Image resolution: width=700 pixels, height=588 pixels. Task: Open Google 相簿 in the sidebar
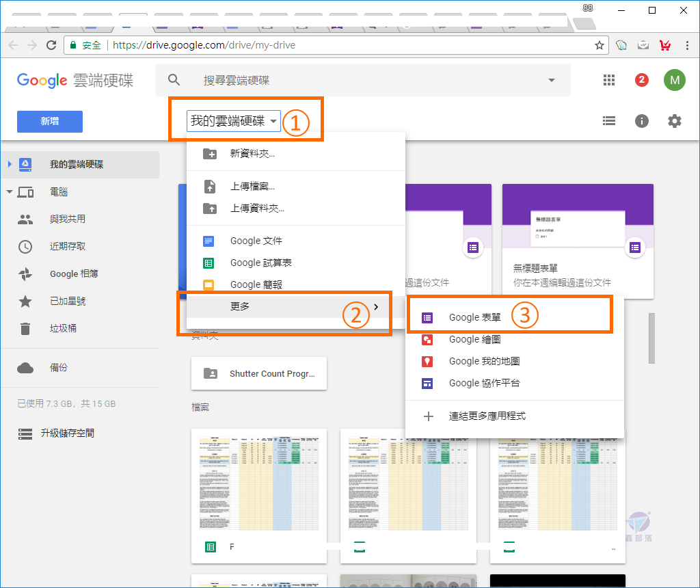coord(80,274)
